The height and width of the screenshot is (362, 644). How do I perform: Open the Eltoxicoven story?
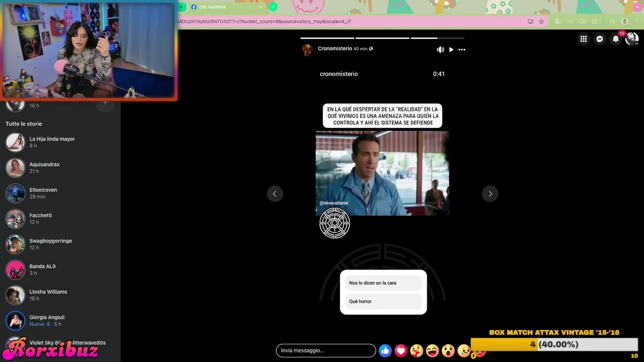tap(60, 193)
